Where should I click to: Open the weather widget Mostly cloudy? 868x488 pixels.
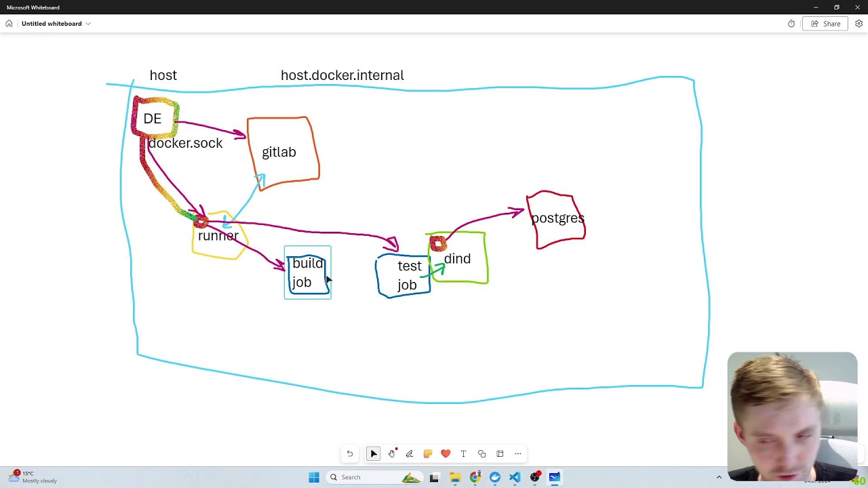33,477
